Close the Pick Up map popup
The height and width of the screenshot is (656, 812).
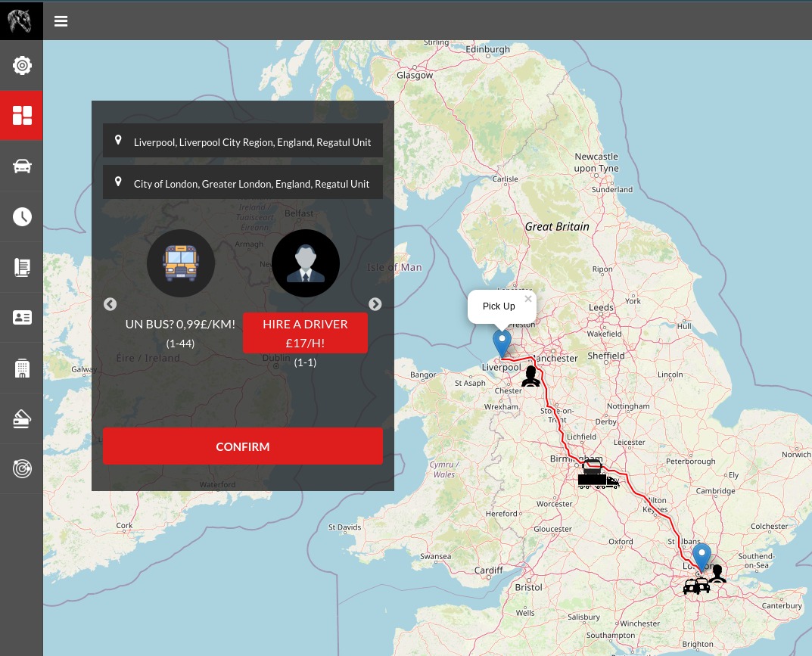click(x=528, y=299)
